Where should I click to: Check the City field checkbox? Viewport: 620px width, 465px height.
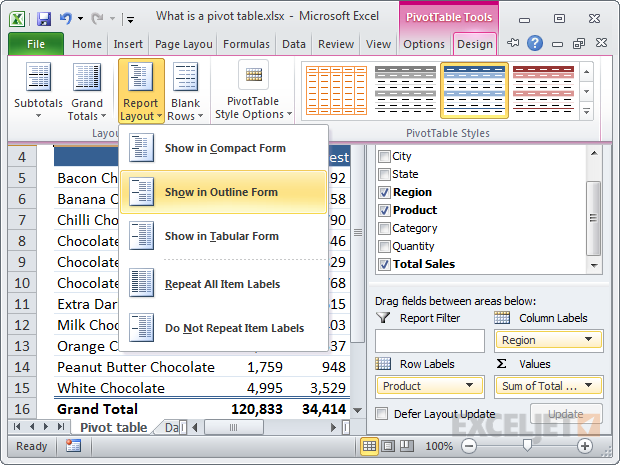(384, 157)
